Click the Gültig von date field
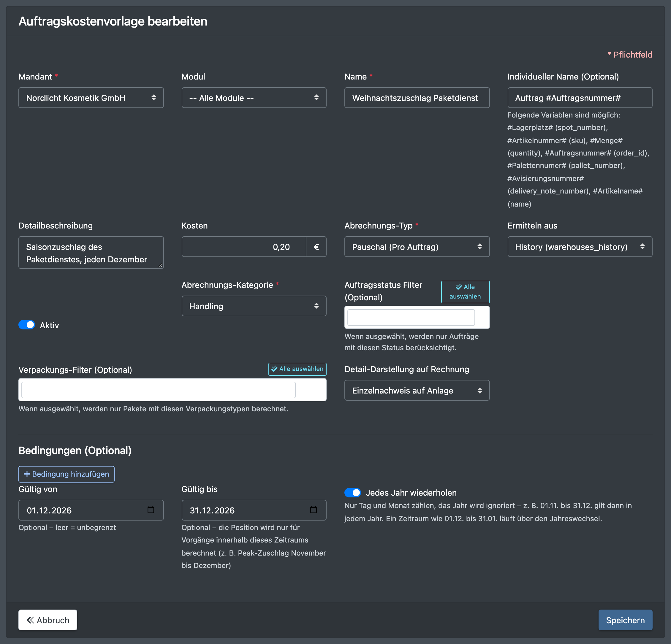The height and width of the screenshot is (644, 671). (x=91, y=510)
